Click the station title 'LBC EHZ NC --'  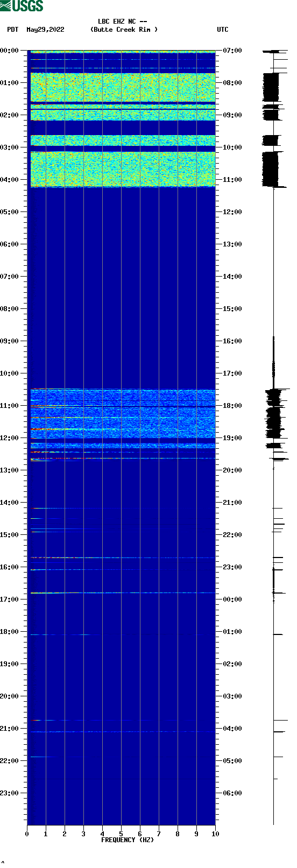click(x=122, y=22)
